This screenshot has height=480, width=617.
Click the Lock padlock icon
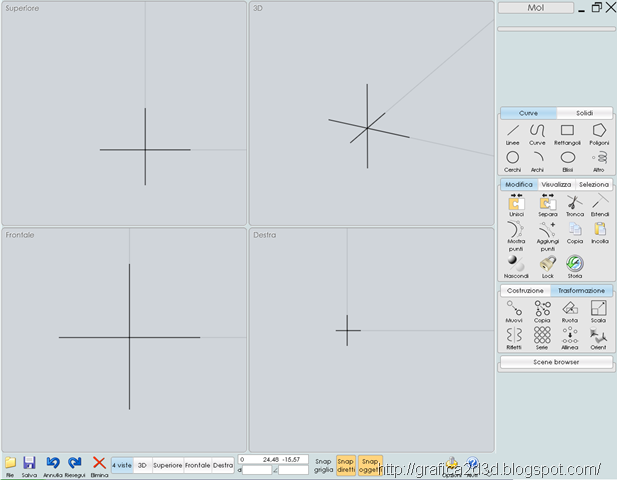pos(547,267)
